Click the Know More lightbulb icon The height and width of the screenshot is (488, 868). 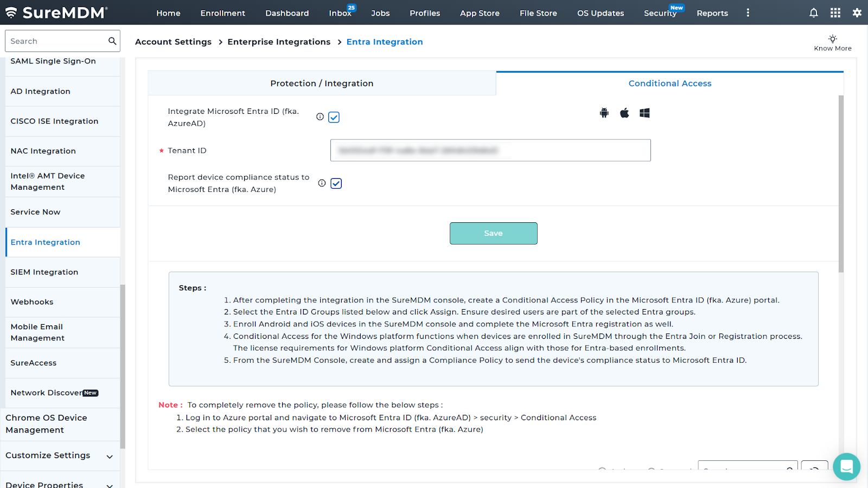pyautogui.click(x=833, y=39)
